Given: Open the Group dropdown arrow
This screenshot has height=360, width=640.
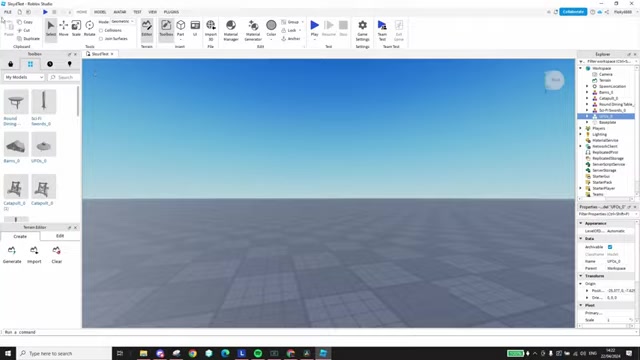Looking at the screenshot, I should click(x=302, y=22).
